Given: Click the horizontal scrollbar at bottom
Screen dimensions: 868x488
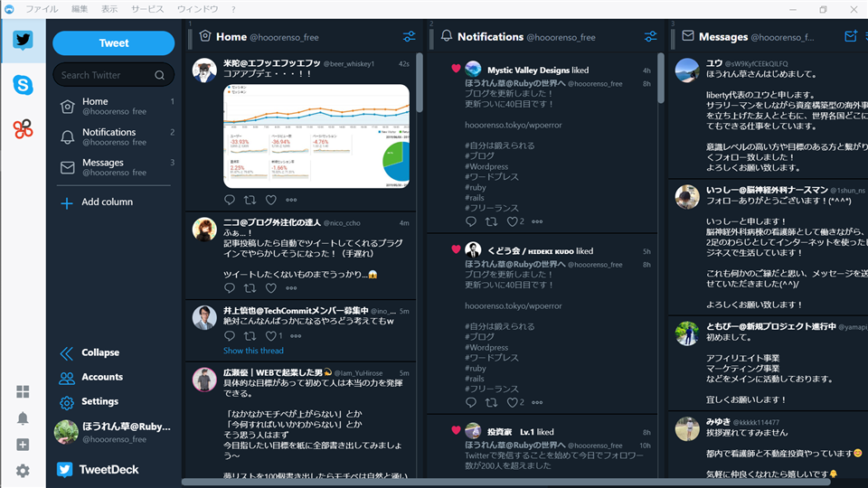Looking at the screenshot, I should click(506, 483).
